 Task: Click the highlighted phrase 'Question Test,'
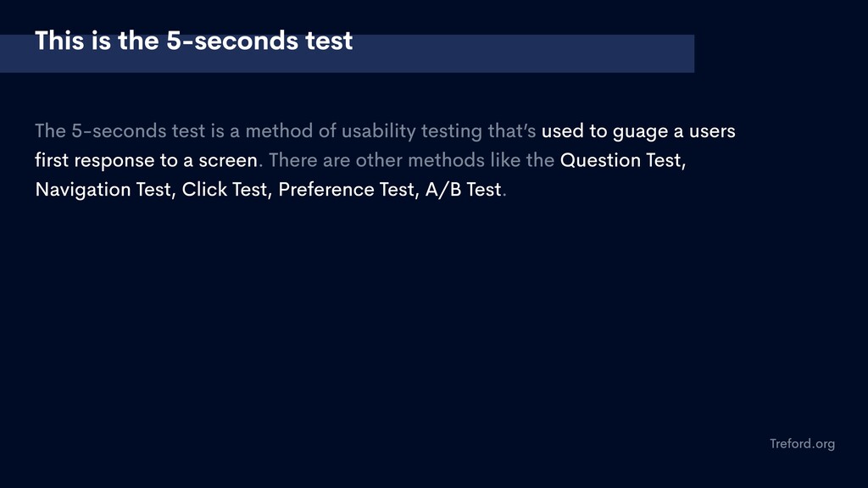click(623, 160)
